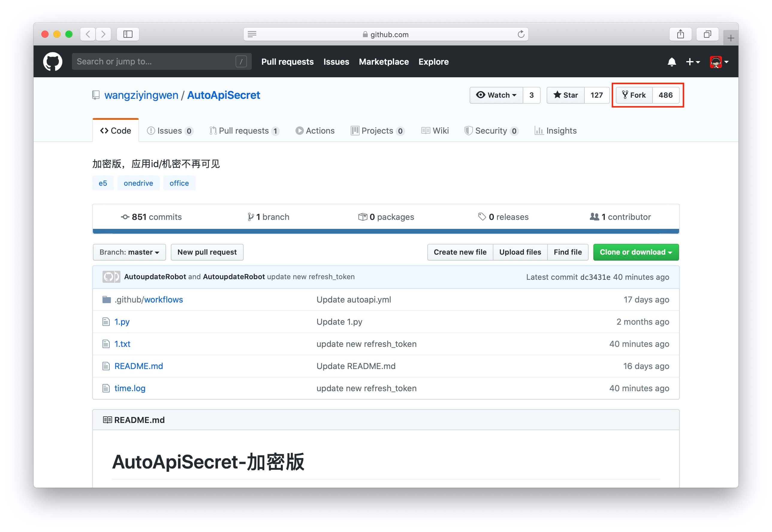Image resolution: width=772 pixels, height=532 pixels.
Task: Click Create new file button
Action: point(460,252)
